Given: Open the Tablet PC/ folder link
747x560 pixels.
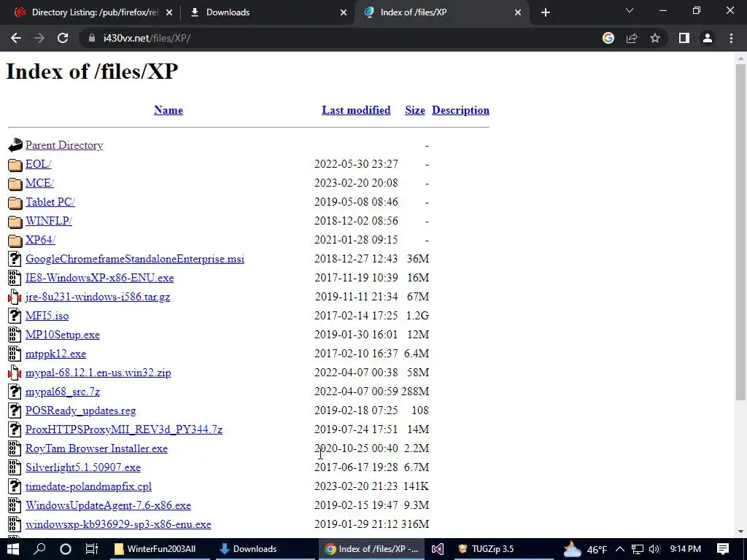Looking at the screenshot, I should pyautogui.click(x=50, y=202).
